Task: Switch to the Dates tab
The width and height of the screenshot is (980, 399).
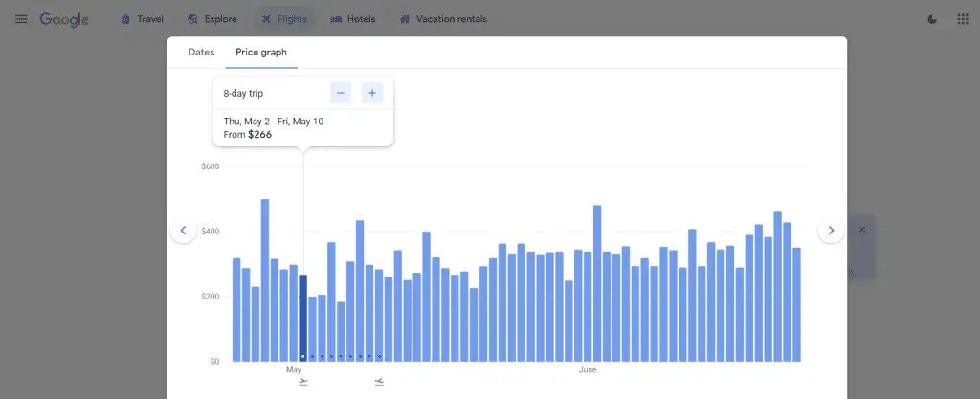Action: [x=201, y=53]
